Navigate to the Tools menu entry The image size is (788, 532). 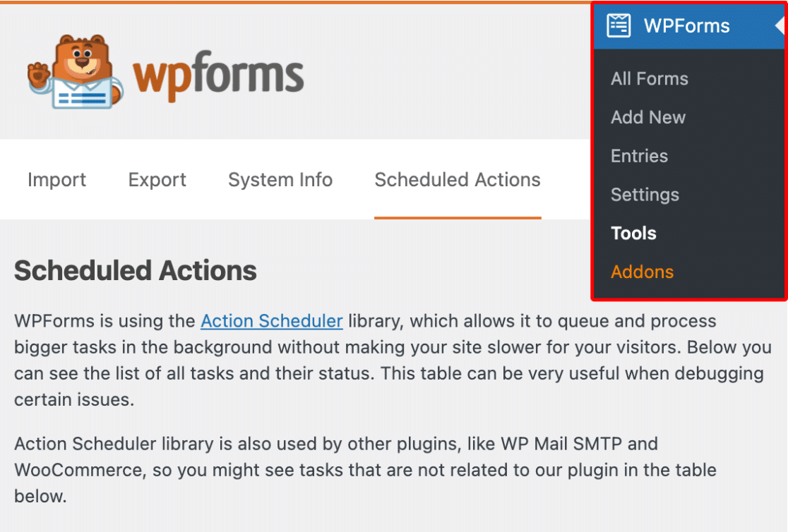(633, 233)
